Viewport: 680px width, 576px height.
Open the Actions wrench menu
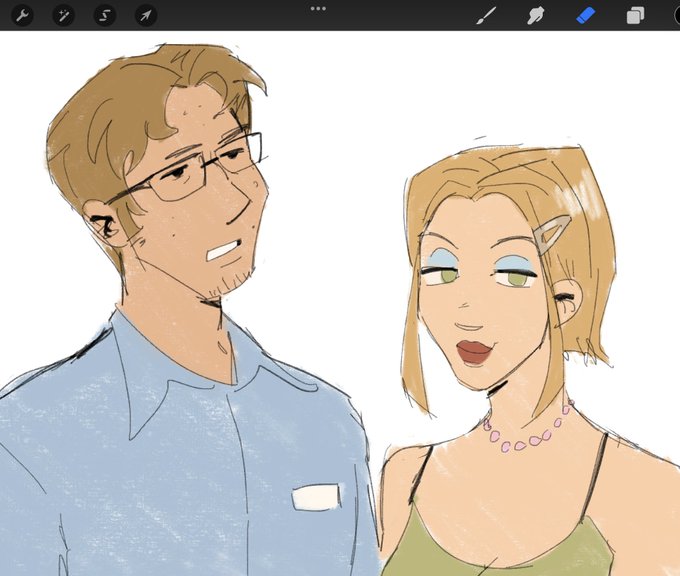click(x=22, y=16)
